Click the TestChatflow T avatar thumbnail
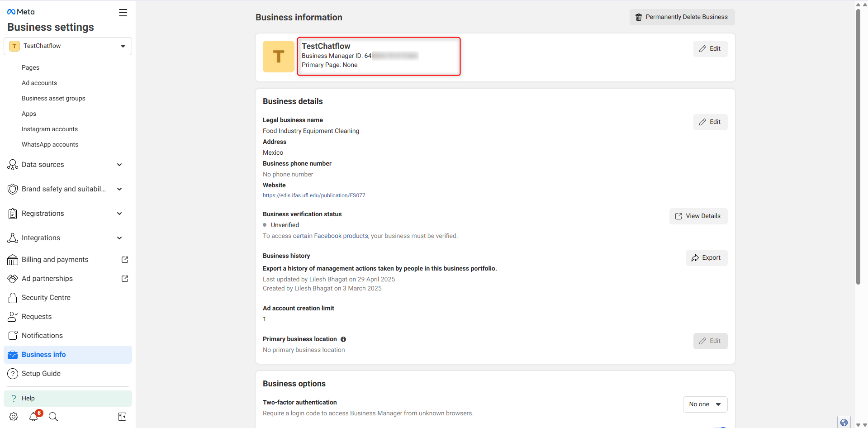868x428 pixels. [279, 57]
